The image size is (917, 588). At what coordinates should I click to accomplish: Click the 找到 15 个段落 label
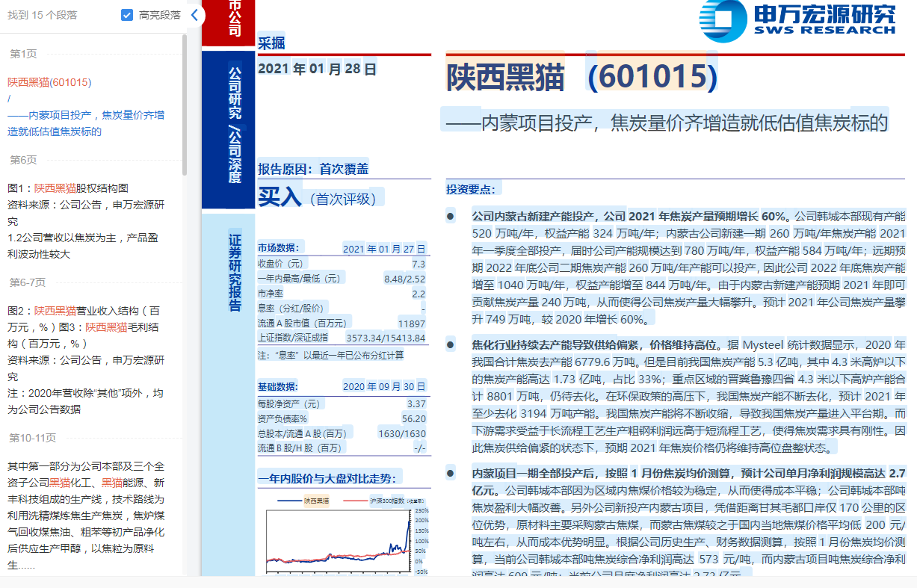pos(43,15)
